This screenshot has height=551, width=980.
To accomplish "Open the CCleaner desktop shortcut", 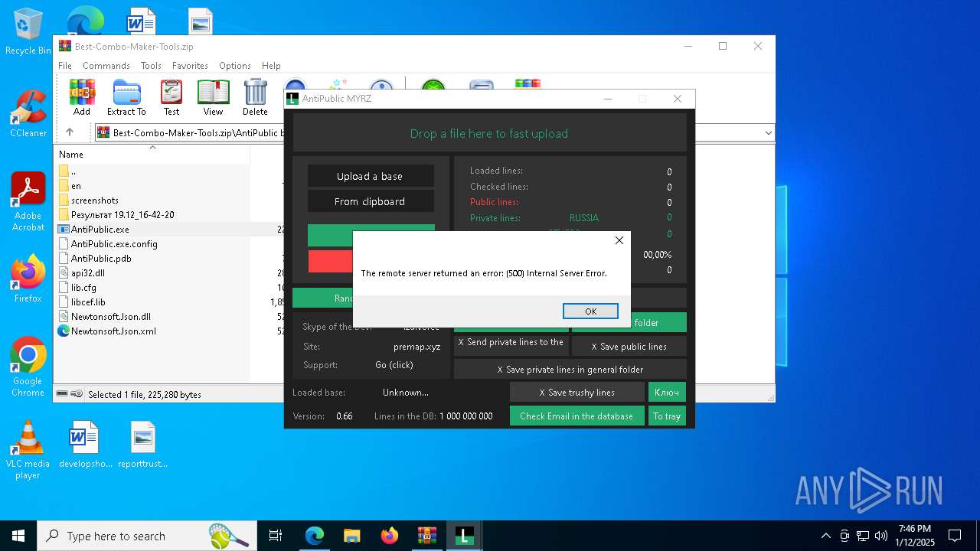I will click(x=28, y=114).
